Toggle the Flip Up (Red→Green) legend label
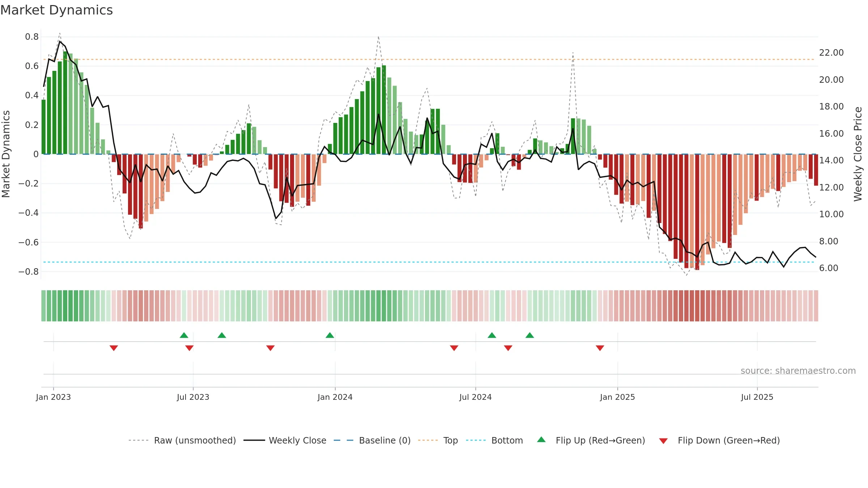The image size is (868, 488). [x=600, y=440]
